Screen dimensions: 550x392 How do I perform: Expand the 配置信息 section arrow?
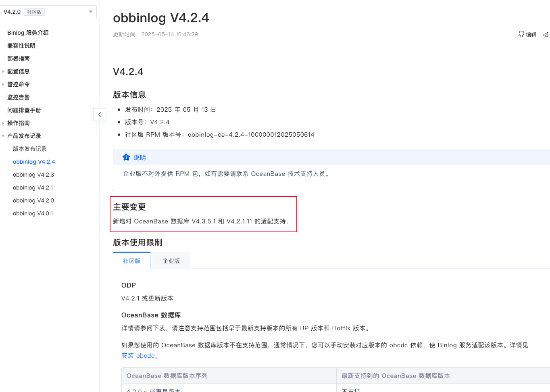pos(3,71)
